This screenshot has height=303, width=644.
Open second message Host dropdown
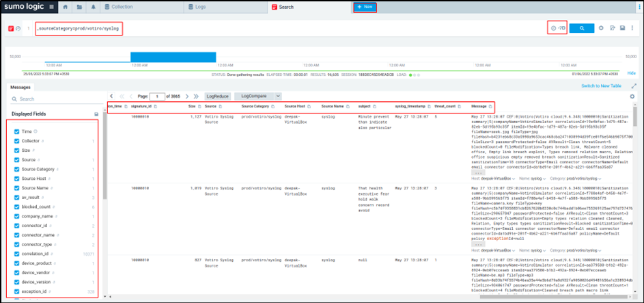493,250
